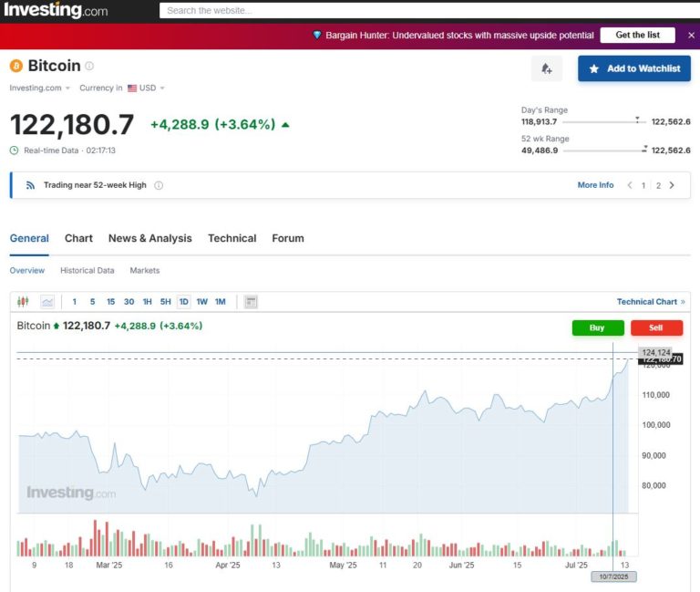Open the USD currency dropdown

[147, 88]
